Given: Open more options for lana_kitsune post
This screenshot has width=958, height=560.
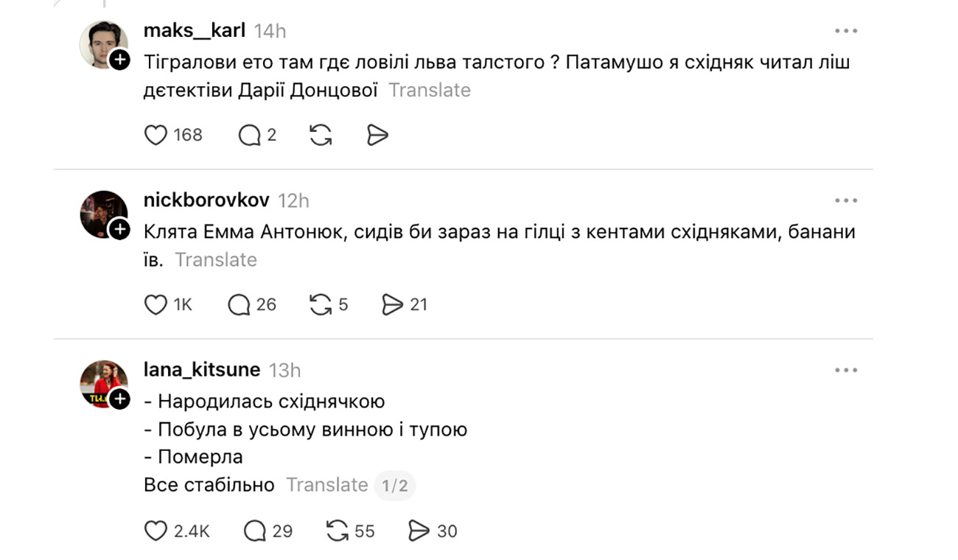Looking at the screenshot, I should [x=846, y=370].
